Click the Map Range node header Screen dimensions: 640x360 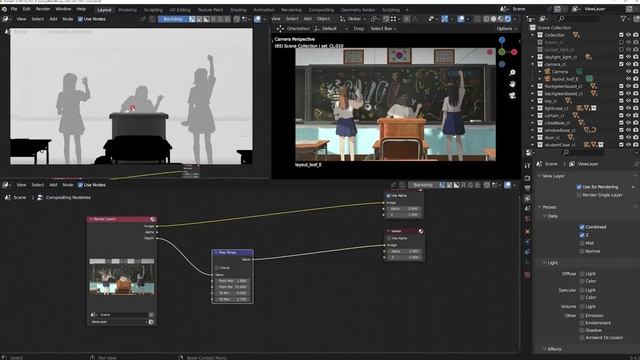[232, 253]
